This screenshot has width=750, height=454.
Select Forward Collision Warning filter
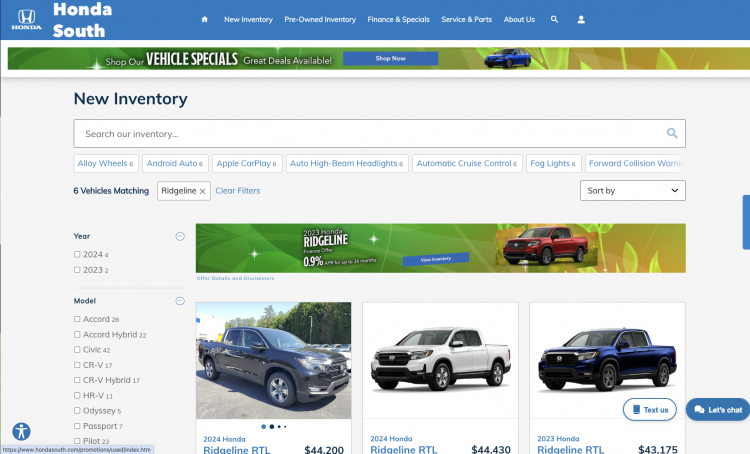[635, 164]
